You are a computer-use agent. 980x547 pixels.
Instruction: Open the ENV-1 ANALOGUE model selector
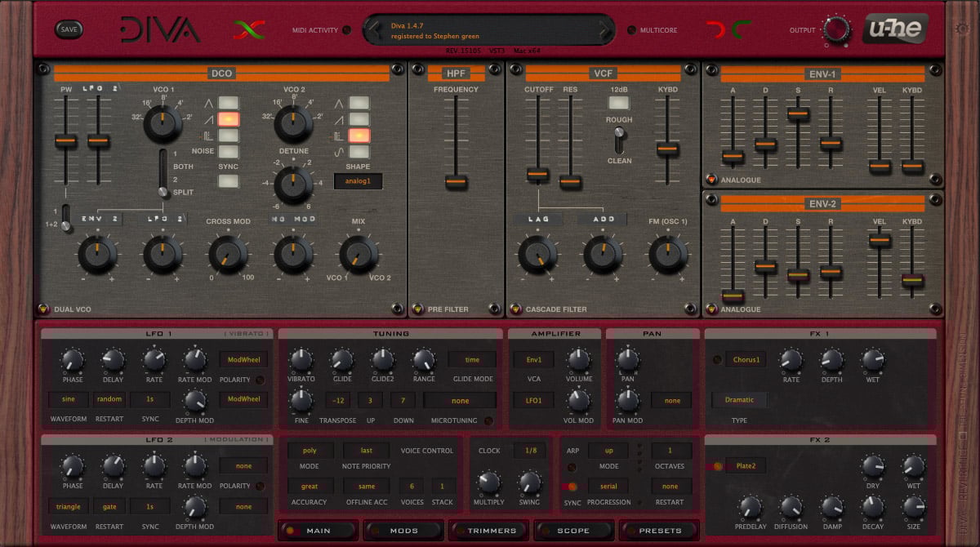coord(712,180)
